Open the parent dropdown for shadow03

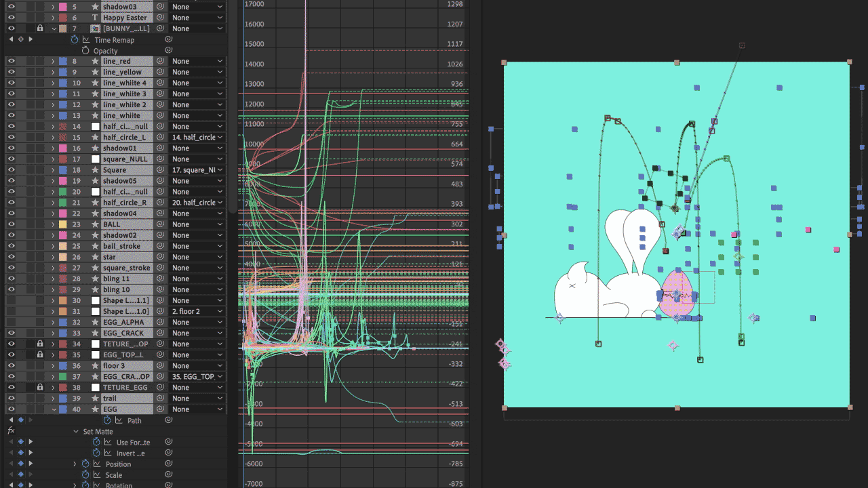(197, 7)
